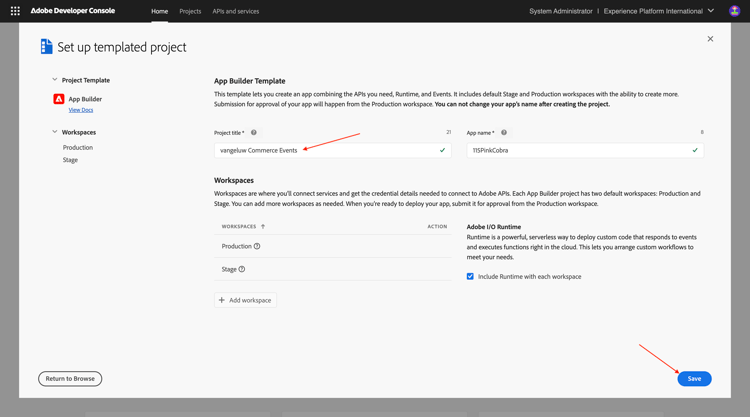Toggle Include Runtime with each workspace checkbox

(x=470, y=276)
